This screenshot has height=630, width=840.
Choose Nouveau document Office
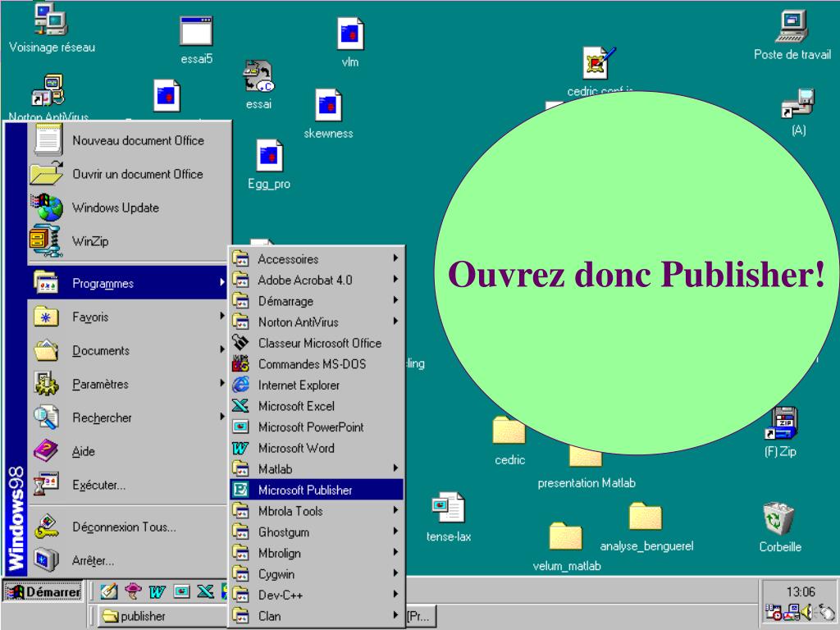(x=127, y=139)
